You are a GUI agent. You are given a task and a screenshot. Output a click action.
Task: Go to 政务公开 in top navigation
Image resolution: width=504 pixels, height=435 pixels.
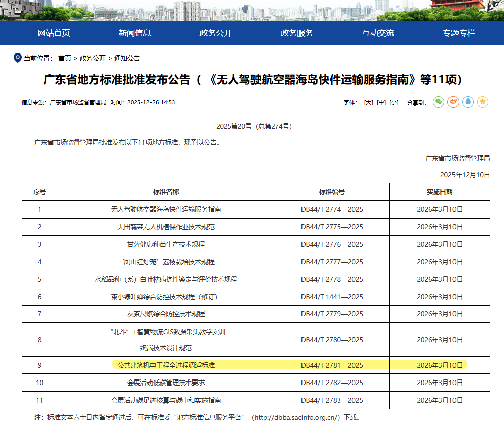click(x=216, y=33)
